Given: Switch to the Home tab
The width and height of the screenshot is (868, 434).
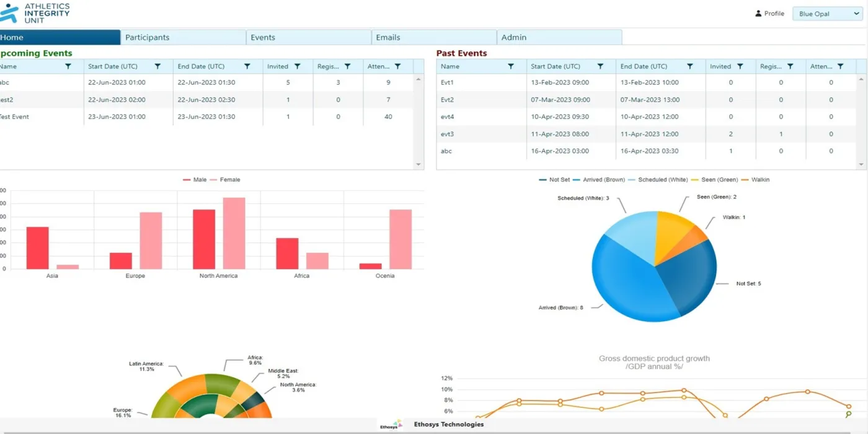Looking at the screenshot, I should click(59, 37).
